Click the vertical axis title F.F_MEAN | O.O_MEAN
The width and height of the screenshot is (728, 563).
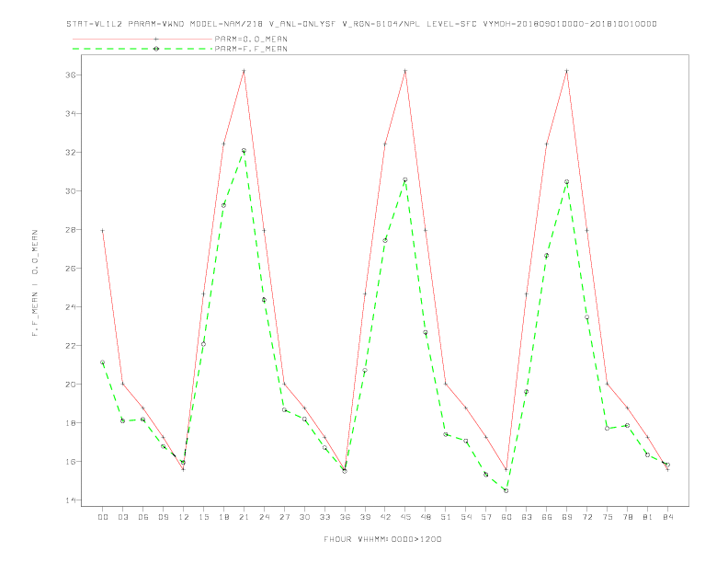coord(35,283)
